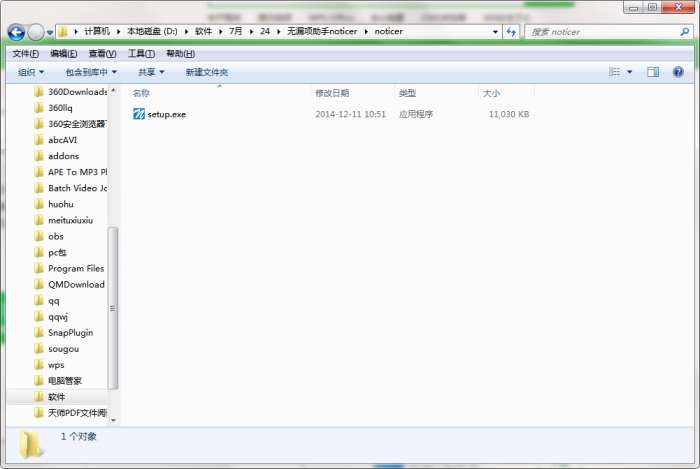Select the Program Files folder in sidebar

click(75, 268)
